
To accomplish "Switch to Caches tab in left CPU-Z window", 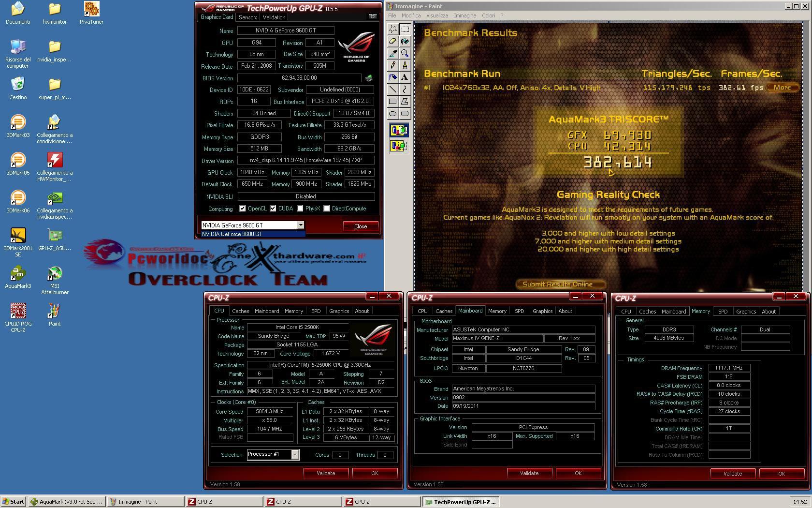I will tap(240, 311).
